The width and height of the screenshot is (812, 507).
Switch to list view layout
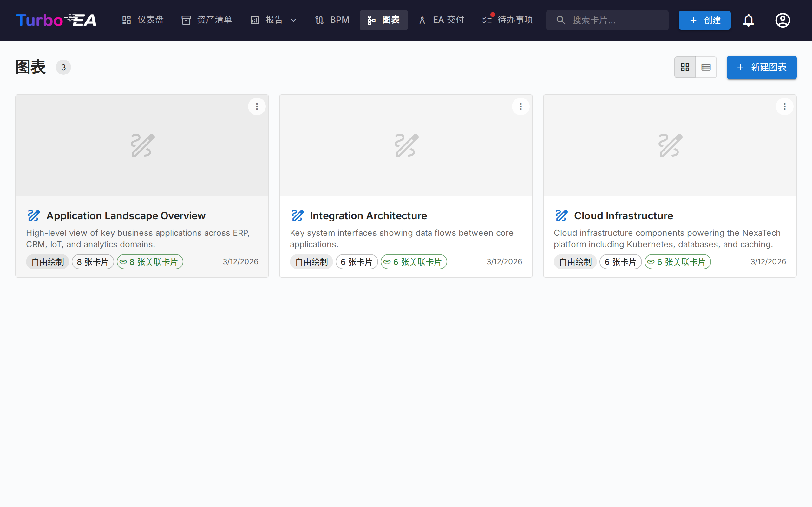pyautogui.click(x=706, y=67)
